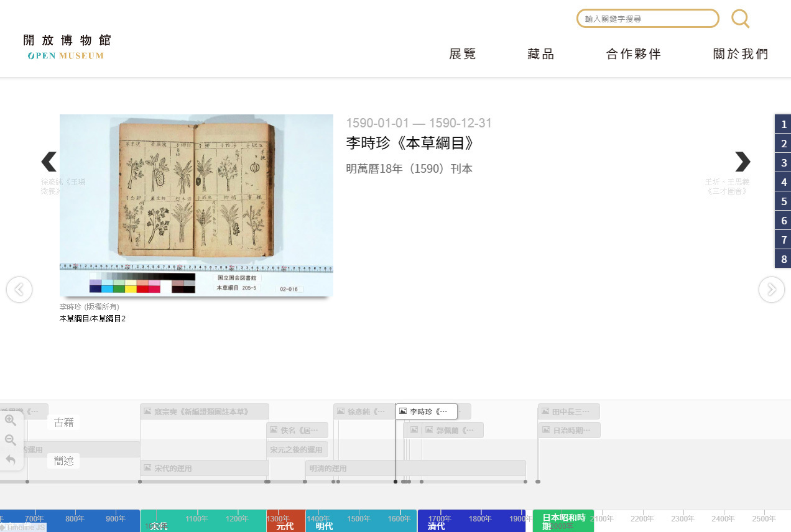
Task: Zoom in on the timeline
Action: click(11, 420)
